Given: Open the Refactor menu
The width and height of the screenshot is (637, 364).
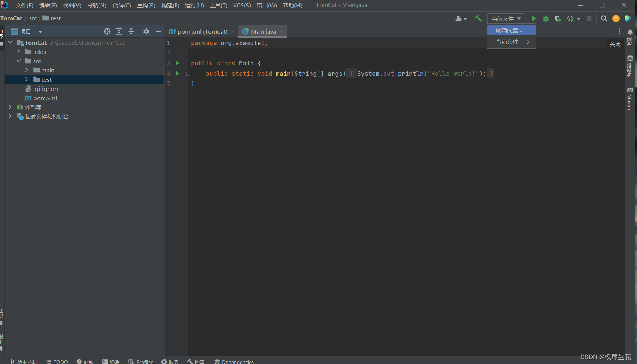Looking at the screenshot, I should tap(146, 5).
